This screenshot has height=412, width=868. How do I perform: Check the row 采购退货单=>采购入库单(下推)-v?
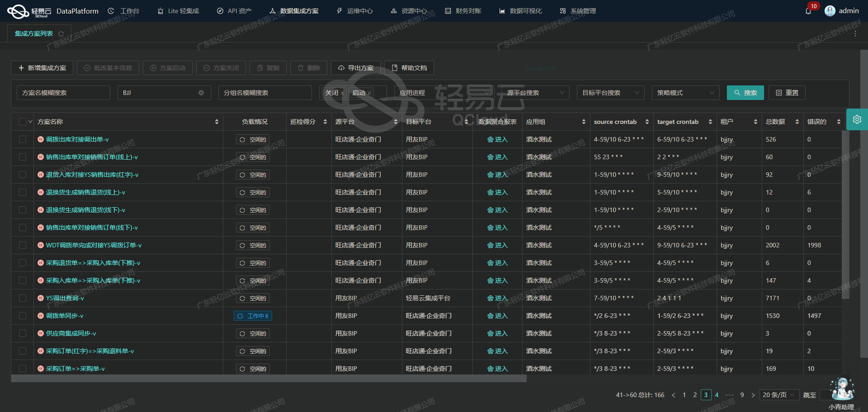(23, 263)
